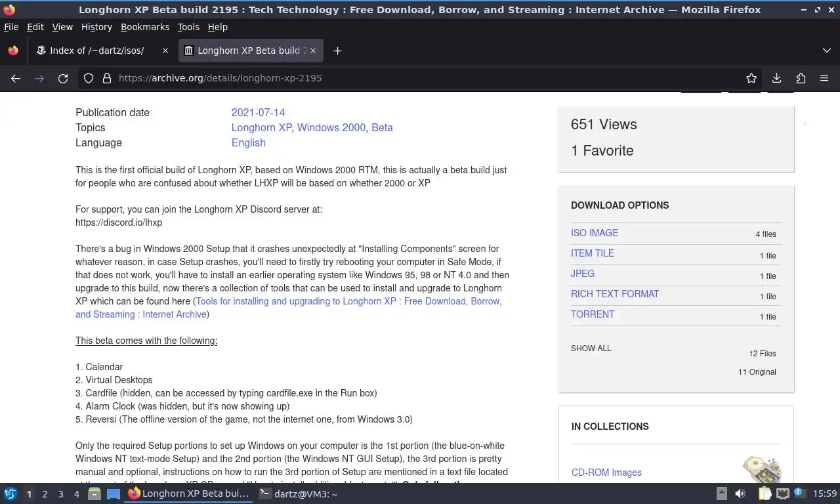Click the volume speaker tray icon
The image size is (840, 504).
click(x=740, y=493)
